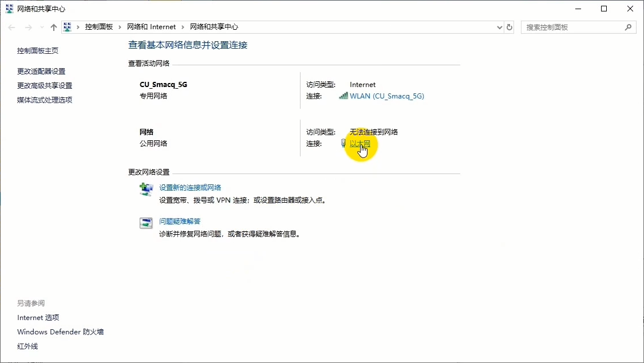Screen dimensions: 644x363
Task: Click the 无法连接到网络 access type text
Action: tap(374, 132)
